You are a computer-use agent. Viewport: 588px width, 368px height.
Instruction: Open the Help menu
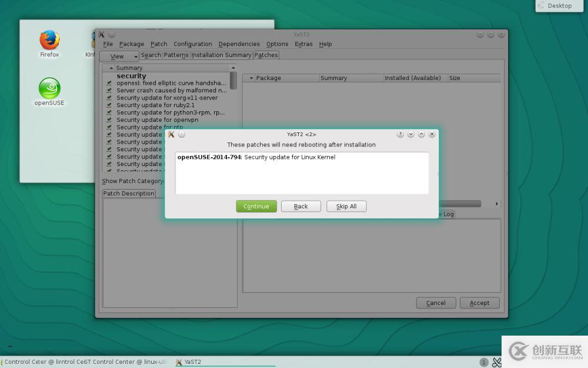(326, 44)
